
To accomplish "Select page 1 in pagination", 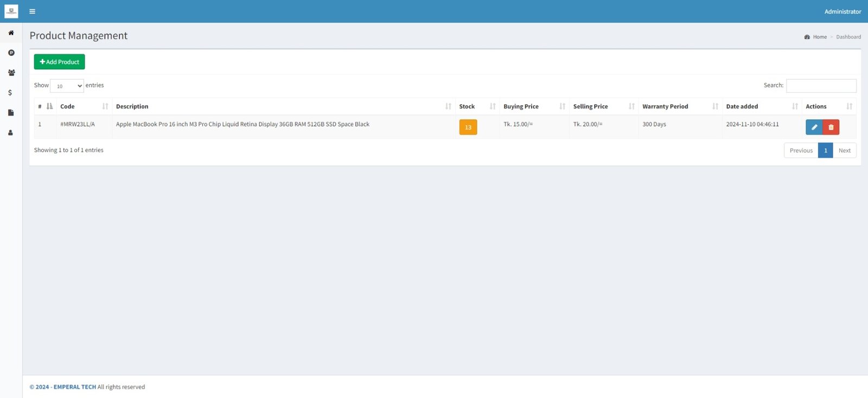I will click(x=825, y=150).
